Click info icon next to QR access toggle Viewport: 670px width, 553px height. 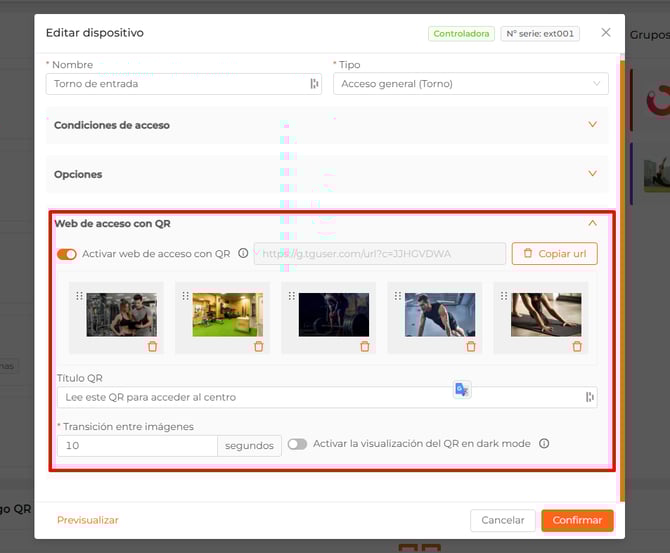243,254
